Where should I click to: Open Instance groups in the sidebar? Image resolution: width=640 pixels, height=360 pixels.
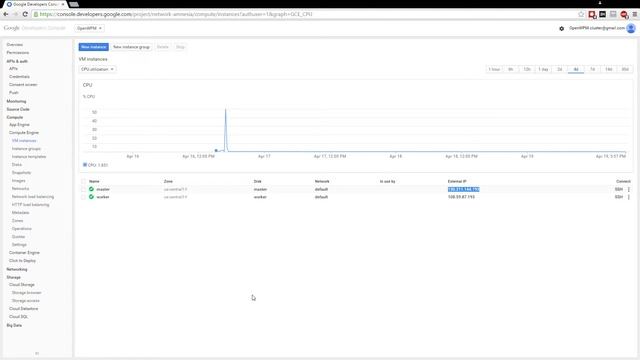(26, 149)
